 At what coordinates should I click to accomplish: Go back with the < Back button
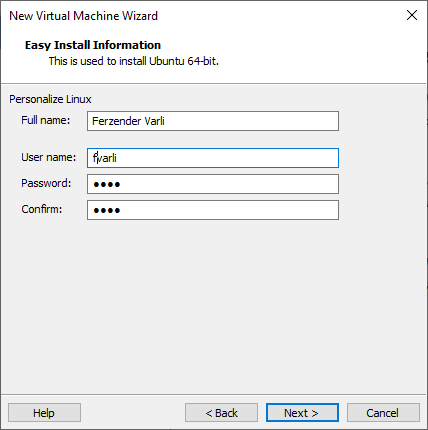[x=221, y=413]
